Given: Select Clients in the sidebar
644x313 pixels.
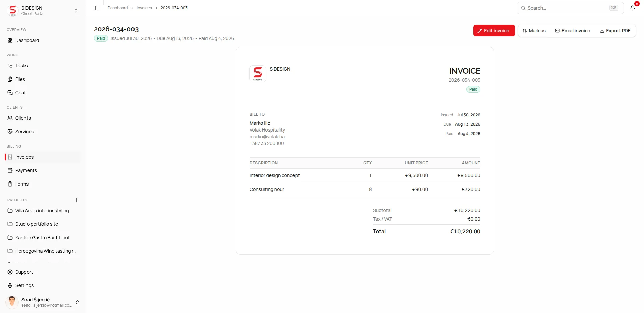Looking at the screenshot, I should (x=43, y=118).
